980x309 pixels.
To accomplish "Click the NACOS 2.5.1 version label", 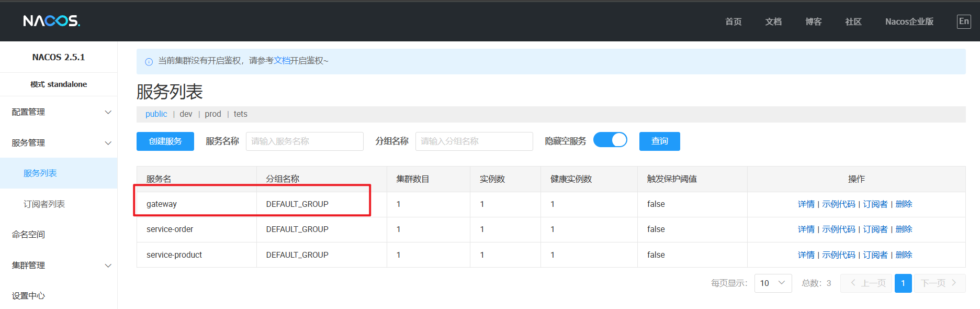I will pyautogui.click(x=59, y=57).
